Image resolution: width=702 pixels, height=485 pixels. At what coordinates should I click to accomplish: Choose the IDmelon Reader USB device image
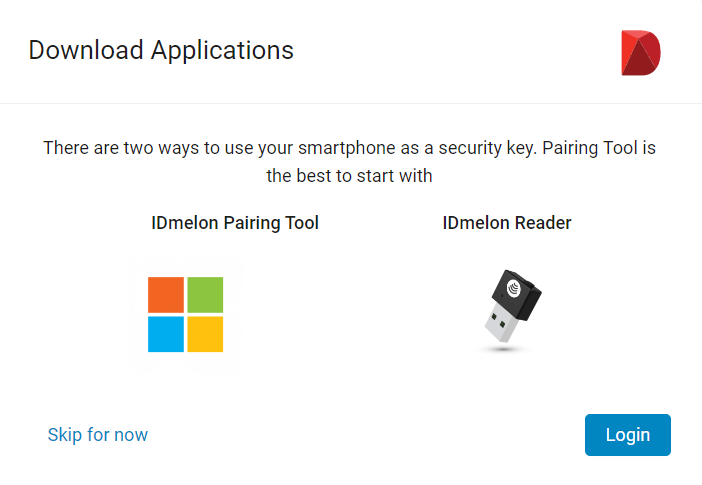point(510,310)
